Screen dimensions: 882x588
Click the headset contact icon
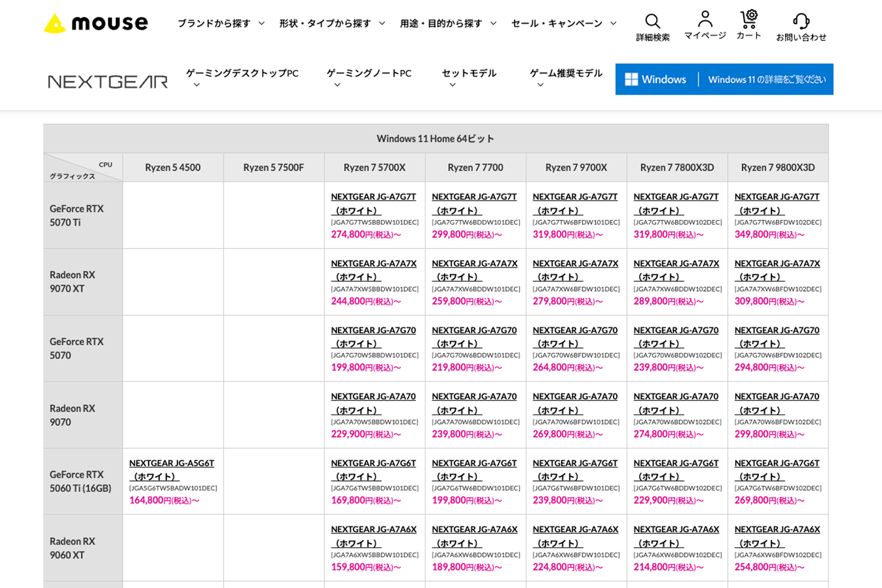(x=801, y=22)
